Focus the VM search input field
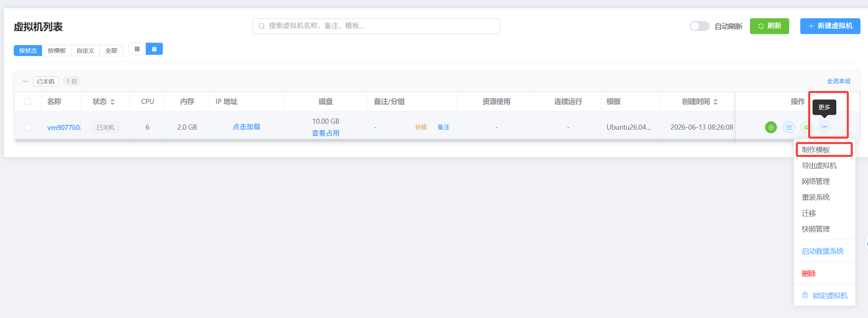The width and height of the screenshot is (868, 318). coord(376,26)
